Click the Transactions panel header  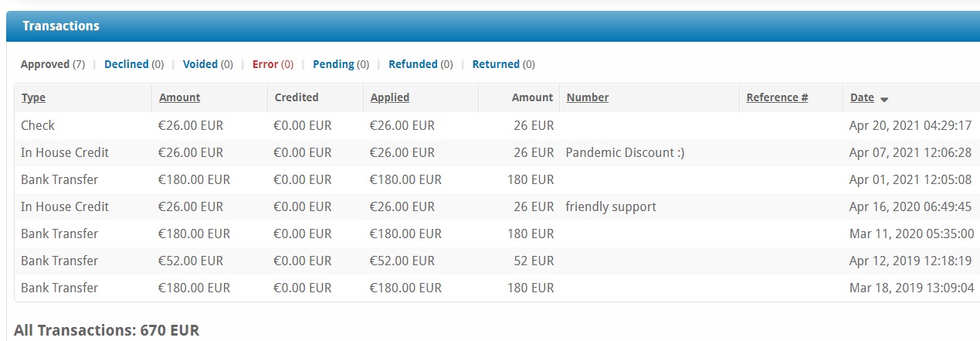click(493, 26)
